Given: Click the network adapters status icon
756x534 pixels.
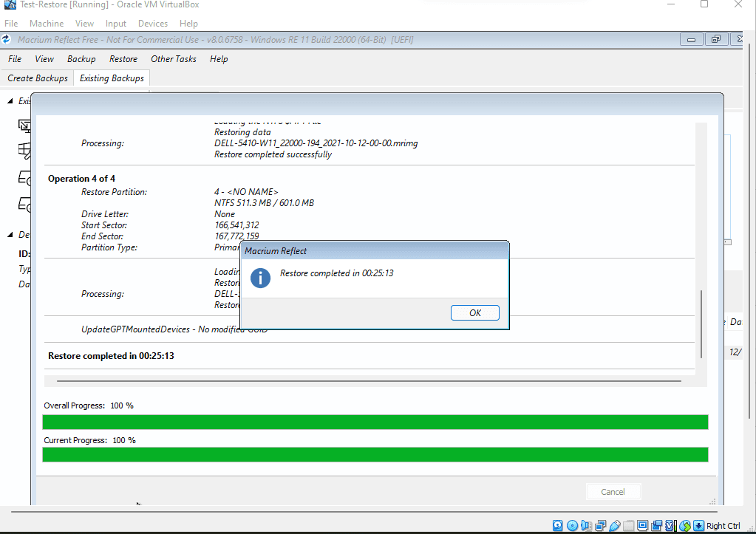Looking at the screenshot, I should (601, 526).
